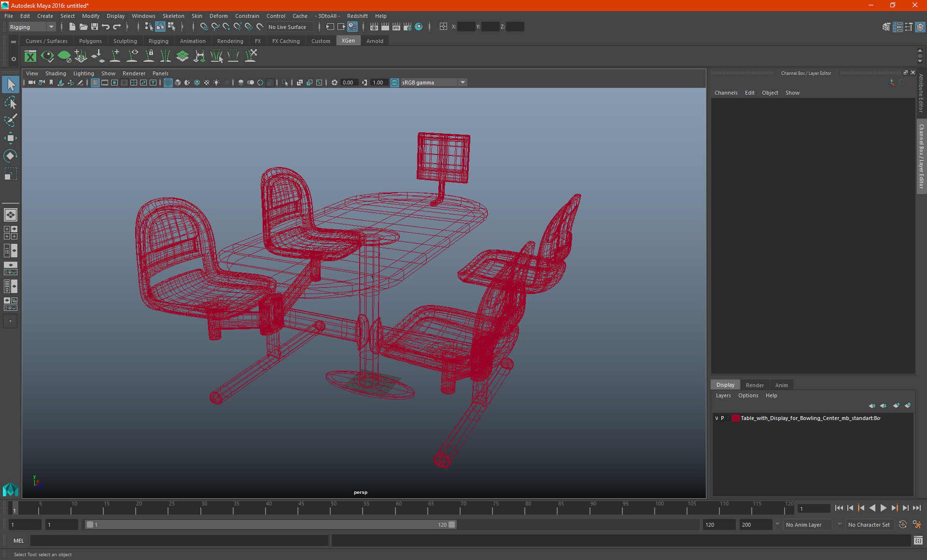
Task: Open a scene file
Action: click(83, 27)
